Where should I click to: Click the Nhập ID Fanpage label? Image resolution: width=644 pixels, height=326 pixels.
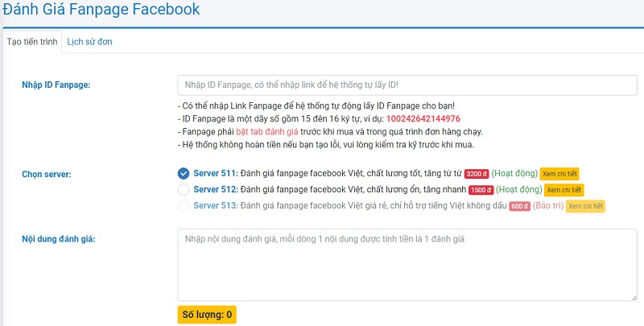point(56,85)
